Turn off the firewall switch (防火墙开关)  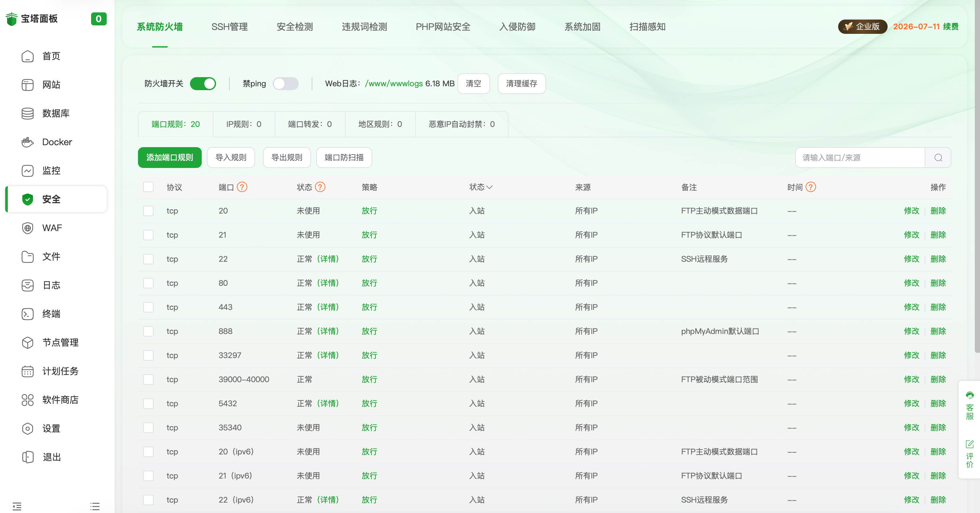[203, 83]
